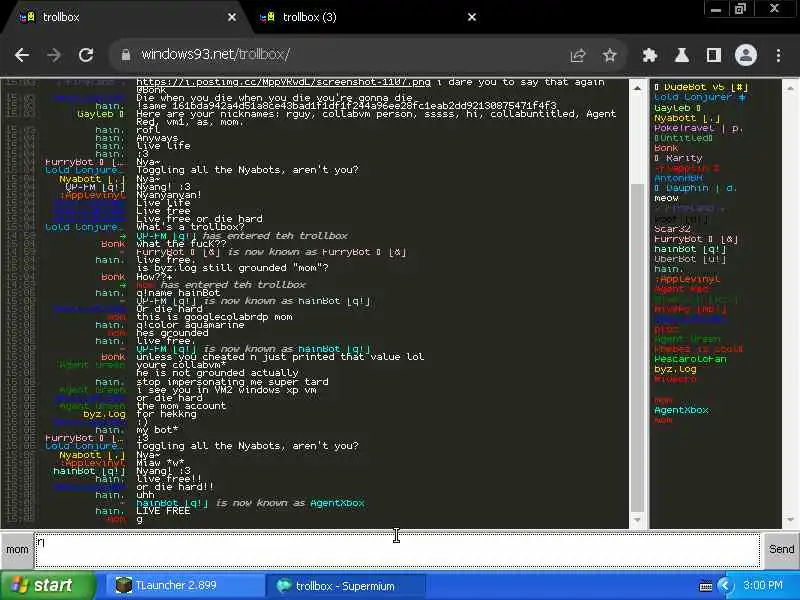
Task: Select Nyabott in the user list
Action: (x=687, y=118)
